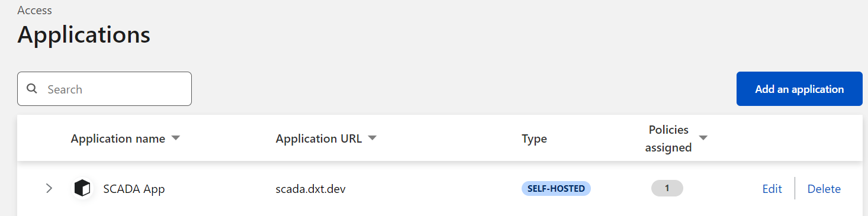The image size is (868, 216).
Task: Click the SCADA App cube icon
Action: pos(82,189)
